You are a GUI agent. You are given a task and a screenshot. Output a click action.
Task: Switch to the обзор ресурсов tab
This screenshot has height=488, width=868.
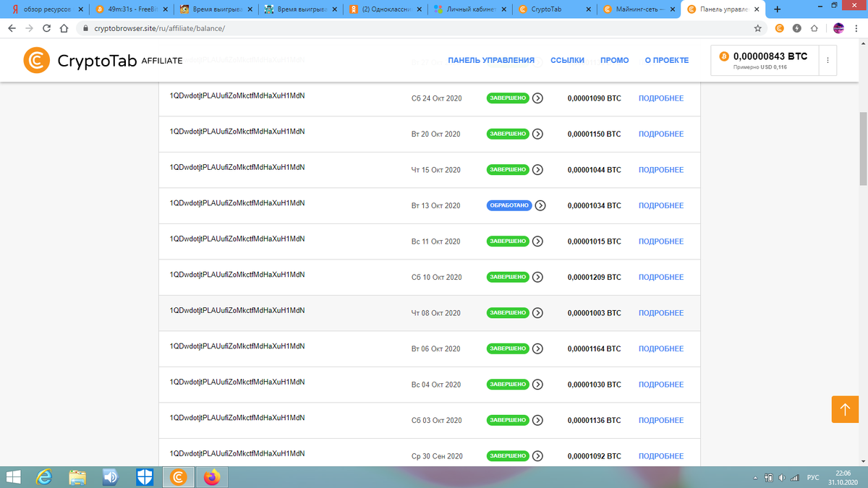pos(46,9)
